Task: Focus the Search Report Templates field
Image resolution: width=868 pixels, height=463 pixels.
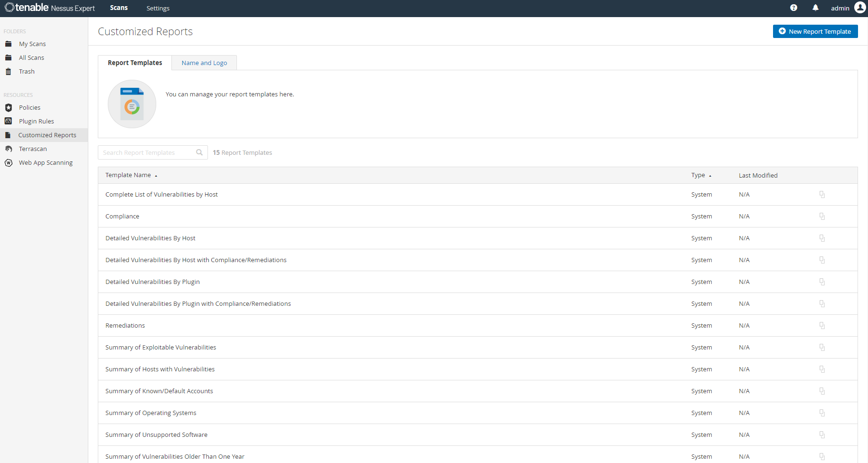Action: coord(147,152)
